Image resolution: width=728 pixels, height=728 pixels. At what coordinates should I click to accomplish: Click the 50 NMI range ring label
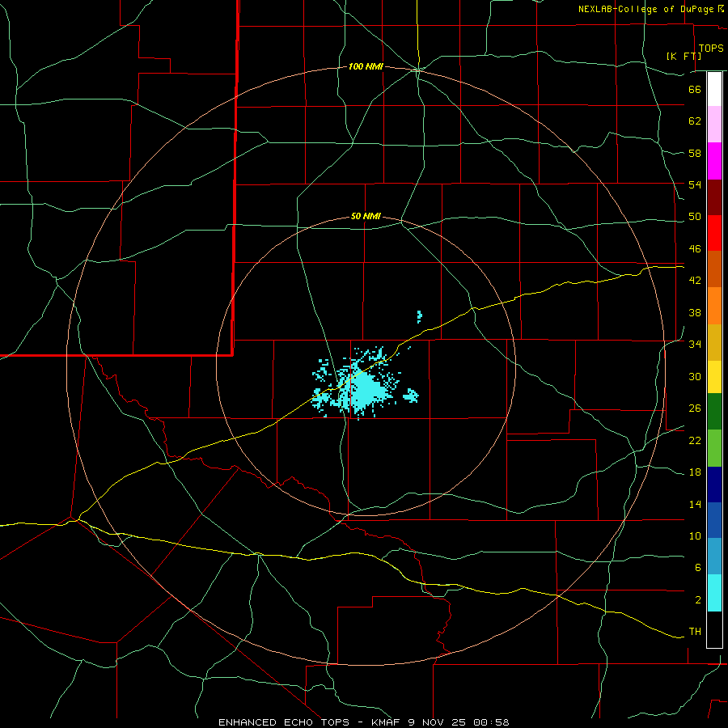click(x=366, y=216)
